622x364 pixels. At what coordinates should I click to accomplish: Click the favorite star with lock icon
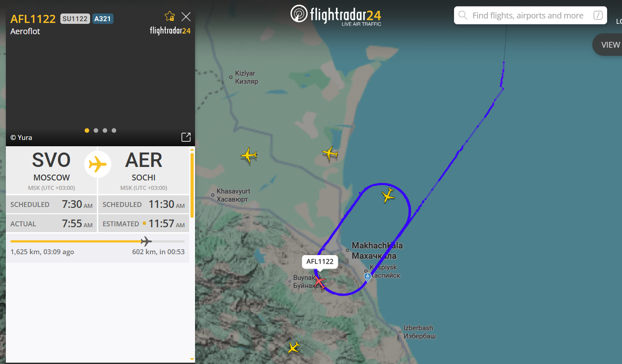170,17
